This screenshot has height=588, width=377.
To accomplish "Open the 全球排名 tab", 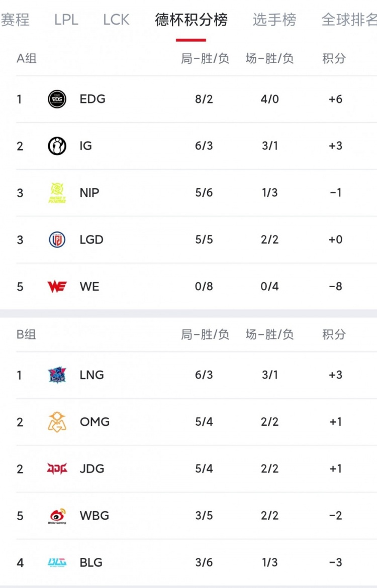I will pos(349,20).
